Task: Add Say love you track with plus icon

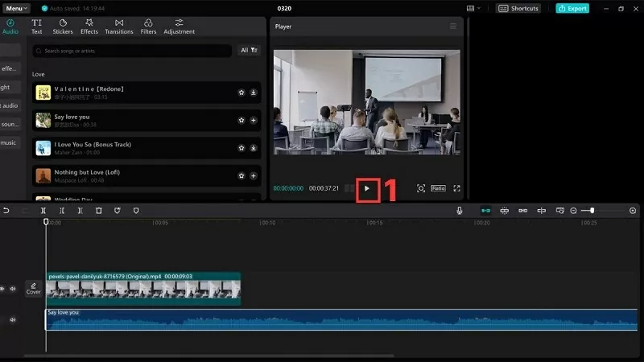Action: 254,120
